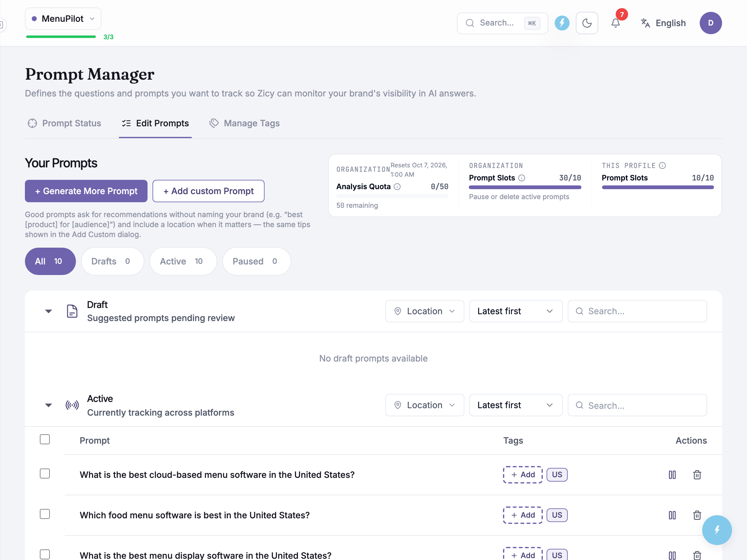
Task: Check the menu display software prompt row
Action: point(45,555)
